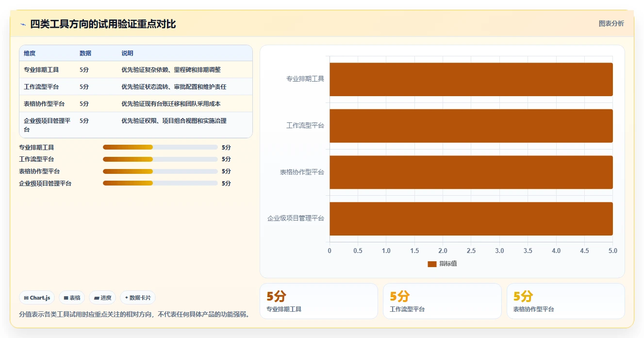The height and width of the screenshot is (338, 644).
Task: Open the 工作流型平台 5分 data card
Action: [442, 301]
